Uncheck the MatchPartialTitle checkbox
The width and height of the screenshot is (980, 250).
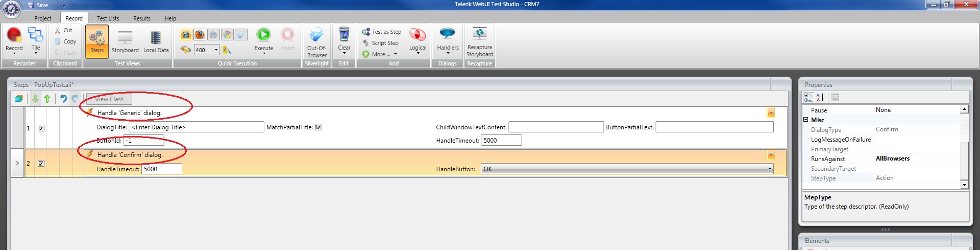pyautogui.click(x=318, y=127)
